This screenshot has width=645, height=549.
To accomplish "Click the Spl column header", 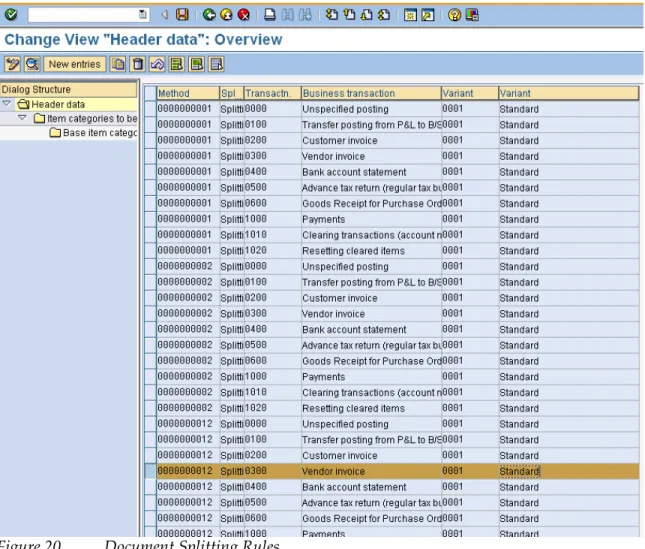I will [232, 93].
